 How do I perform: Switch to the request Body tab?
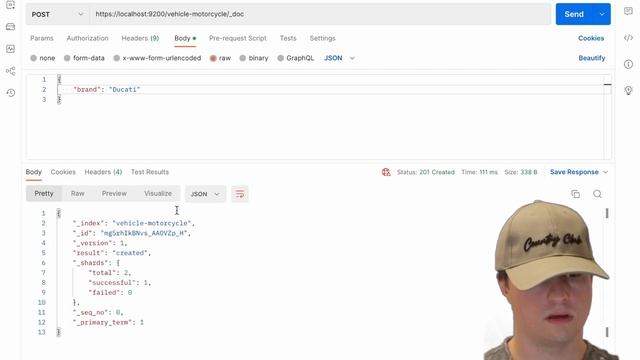pyautogui.click(x=185, y=38)
